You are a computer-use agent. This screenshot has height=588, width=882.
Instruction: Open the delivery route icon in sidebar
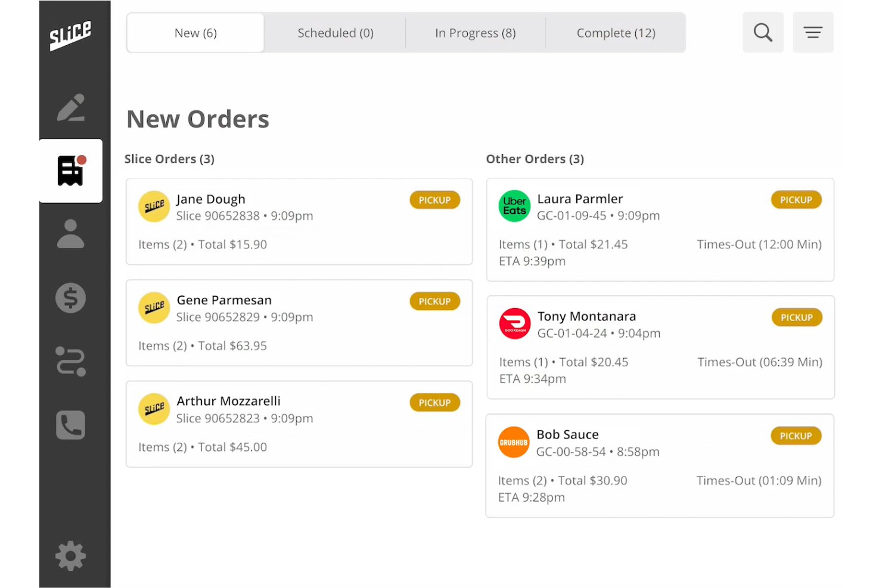tap(71, 362)
